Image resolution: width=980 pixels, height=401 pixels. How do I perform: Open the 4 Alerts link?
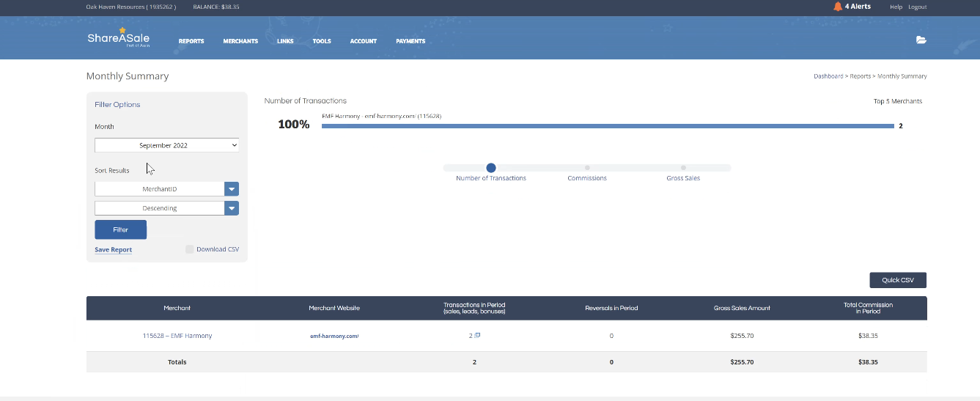pyautogui.click(x=858, y=7)
